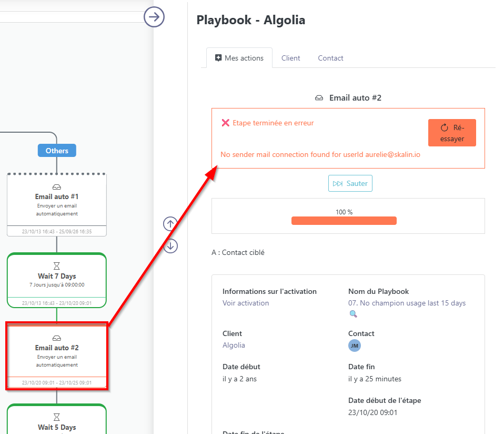Click the hourglass icon in Wait 7 Days
Image resolution: width=504 pixels, height=434 pixels.
pos(57,266)
